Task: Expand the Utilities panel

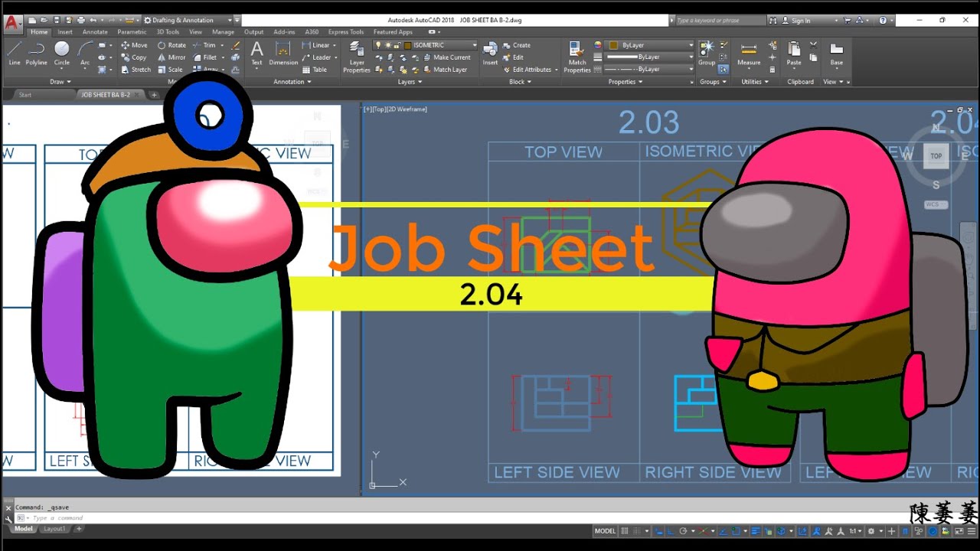Action: point(755,82)
